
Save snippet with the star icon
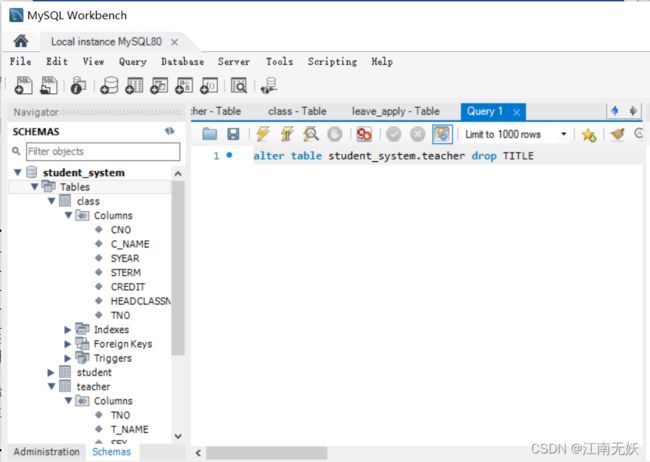589,134
